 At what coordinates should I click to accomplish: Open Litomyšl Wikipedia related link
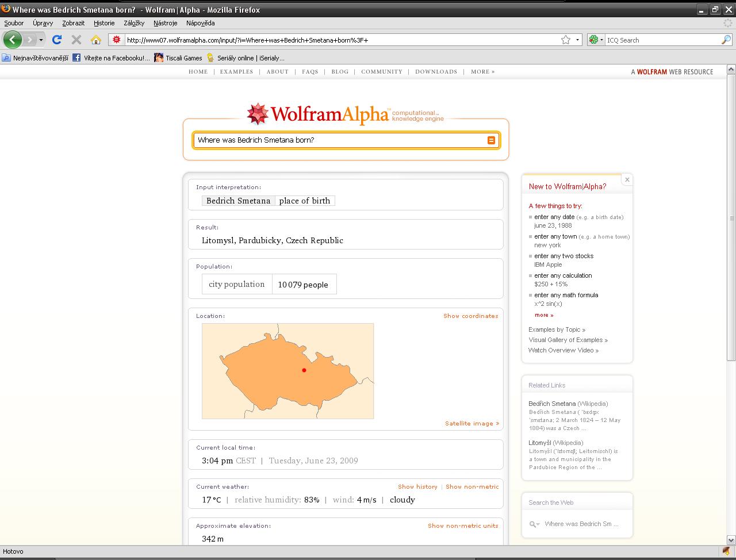click(x=556, y=443)
